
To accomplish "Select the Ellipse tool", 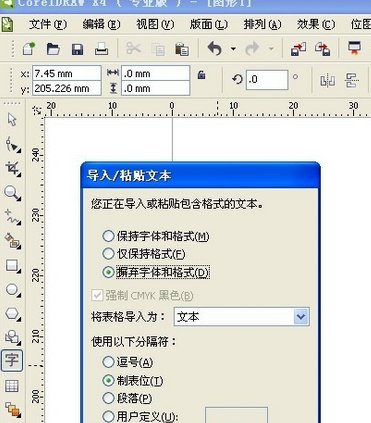I will [13, 290].
